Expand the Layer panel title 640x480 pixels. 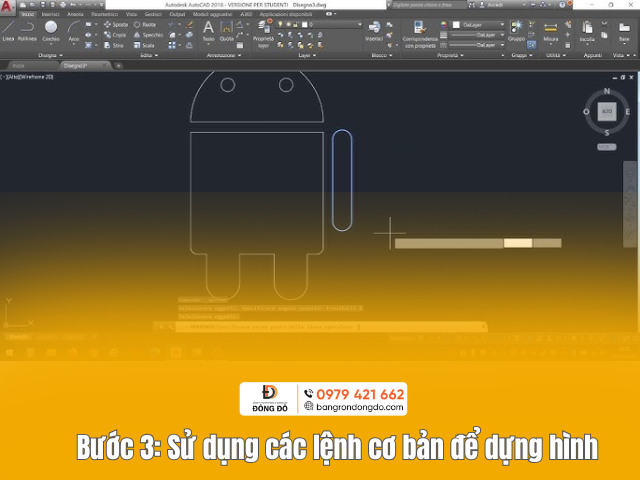tap(307, 55)
